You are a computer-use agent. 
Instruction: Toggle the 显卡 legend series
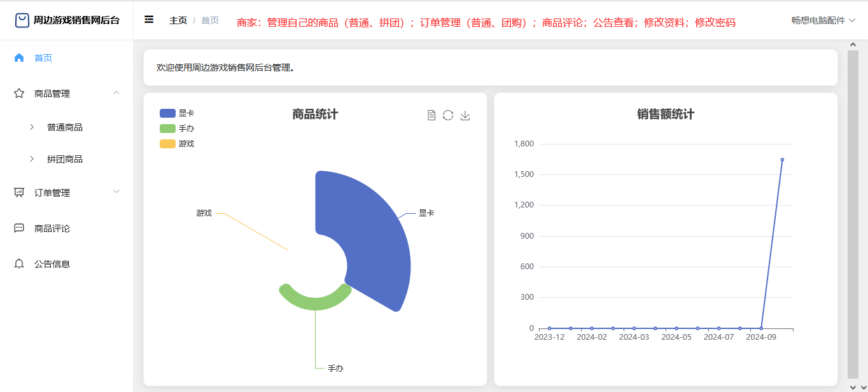[177, 113]
